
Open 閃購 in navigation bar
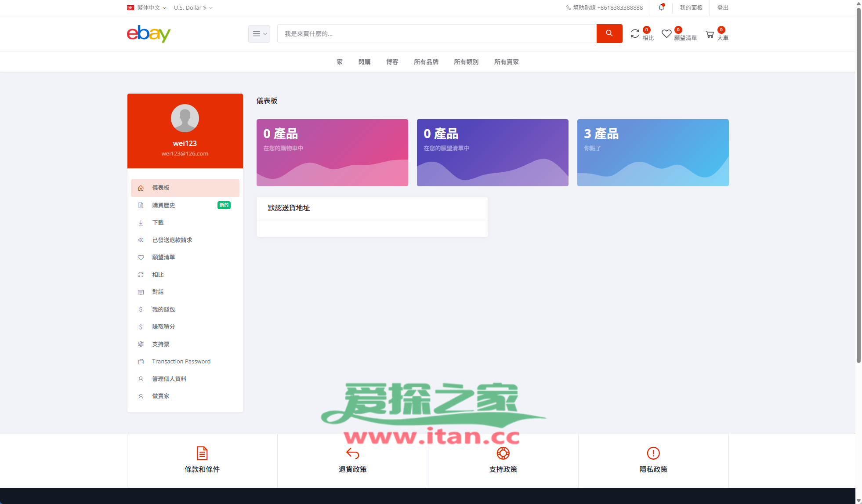coord(364,62)
